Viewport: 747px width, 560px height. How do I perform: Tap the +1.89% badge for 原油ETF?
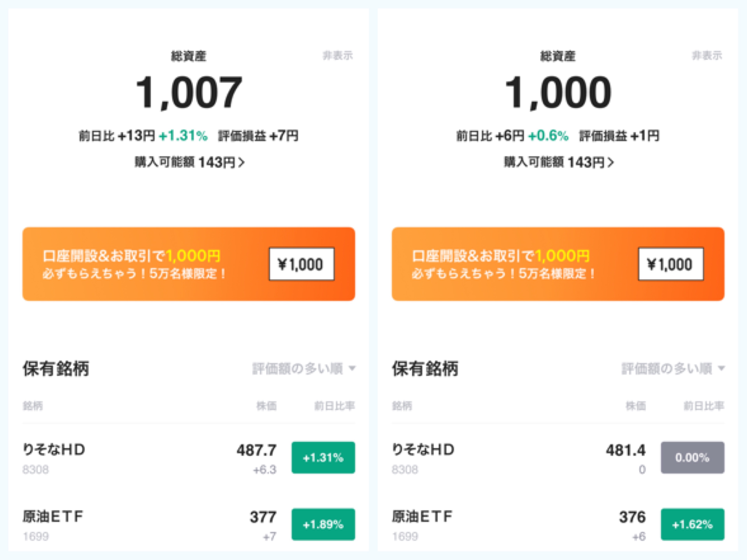(323, 524)
